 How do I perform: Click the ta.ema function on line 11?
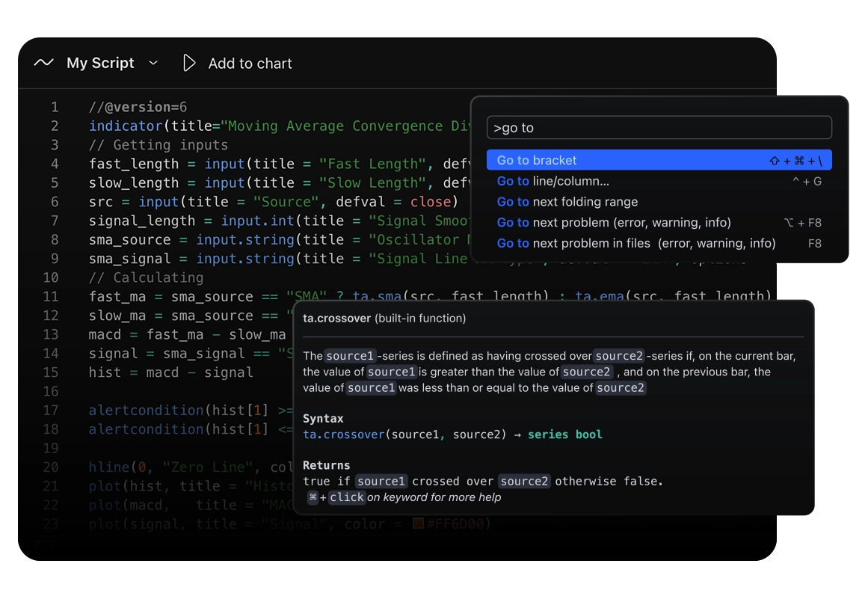tap(598, 297)
